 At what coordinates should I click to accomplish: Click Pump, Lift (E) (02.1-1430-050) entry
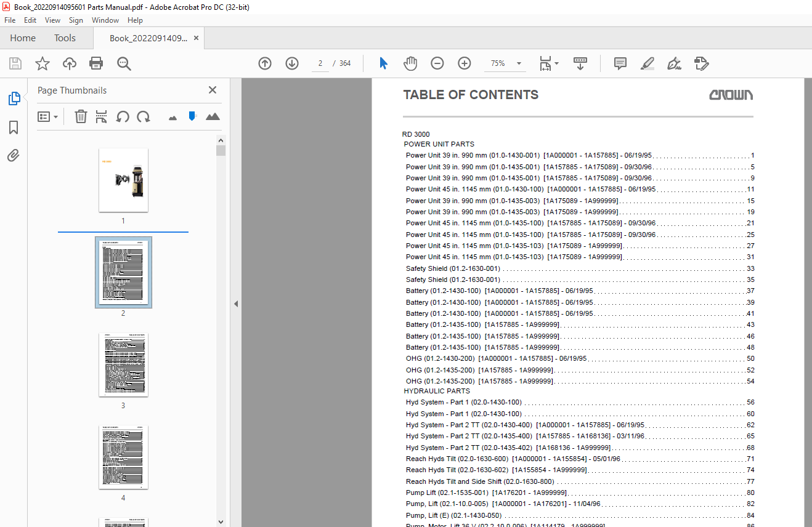click(x=579, y=515)
